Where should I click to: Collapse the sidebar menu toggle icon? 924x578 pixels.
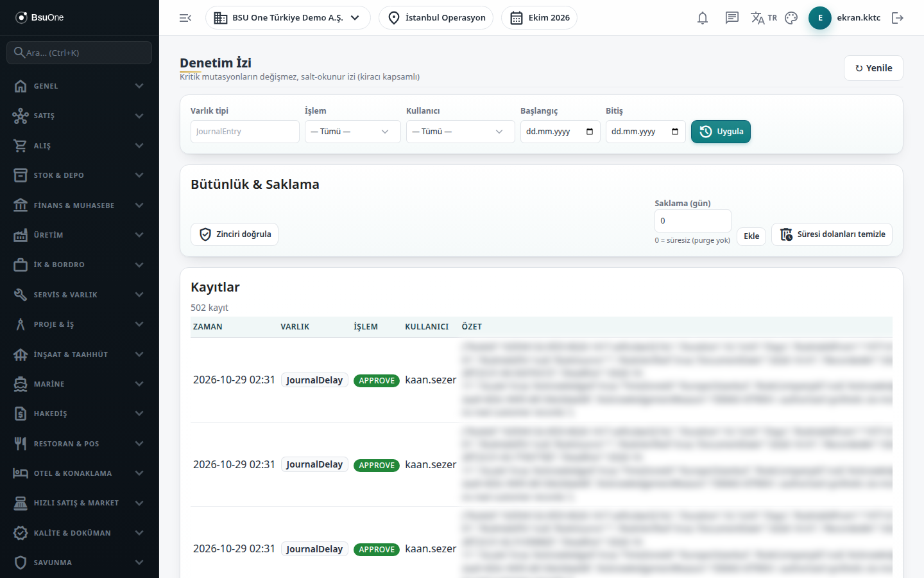pos(185,18)
